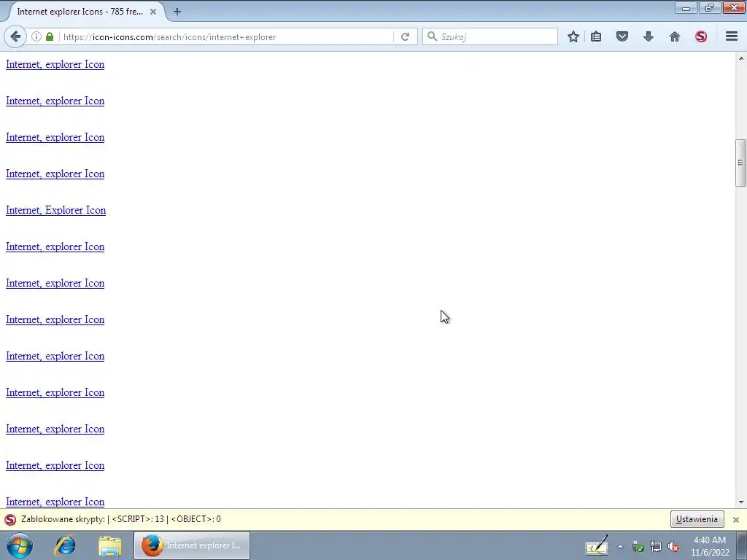Show hidden tray icons arrow
This screenshot has width=747, height=560.
[620, 547]
